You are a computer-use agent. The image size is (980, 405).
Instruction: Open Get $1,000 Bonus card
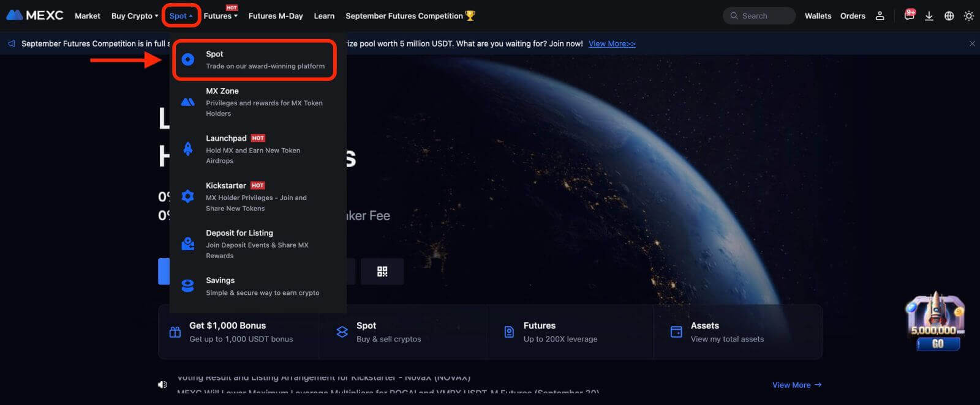coord(238,332)
